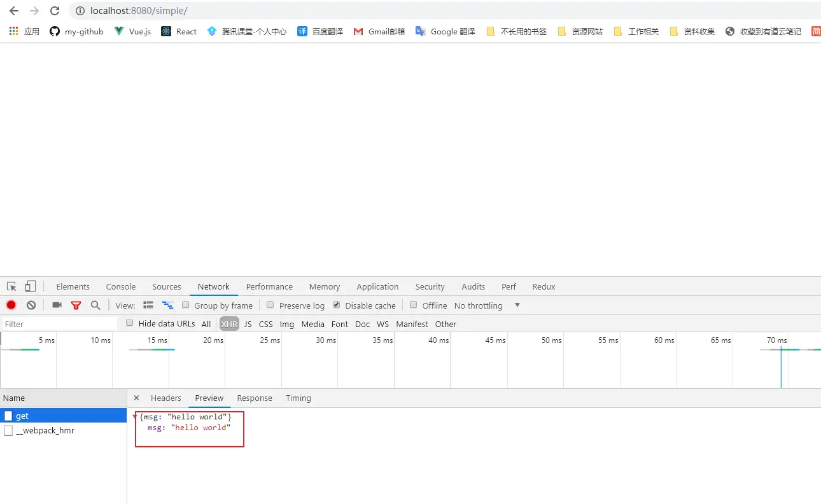Toggle the device toolbar icon
This screenshot has height=504, width=821.
tap(31, 286)
